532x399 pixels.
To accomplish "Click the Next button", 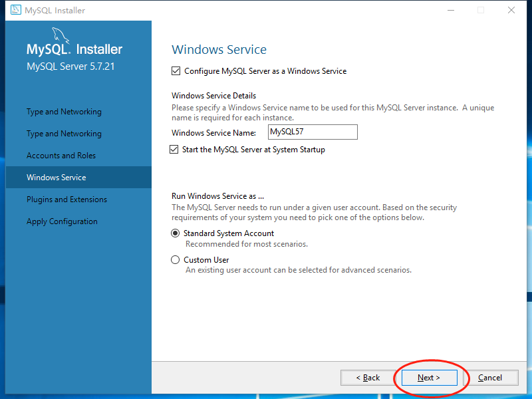I will click(429, 378).
